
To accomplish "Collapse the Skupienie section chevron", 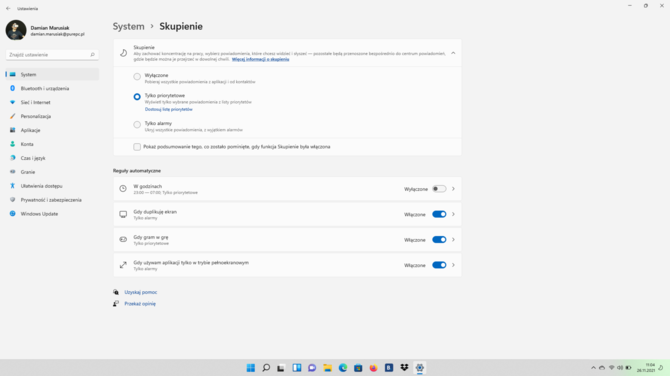I will (x=453, y=53).
